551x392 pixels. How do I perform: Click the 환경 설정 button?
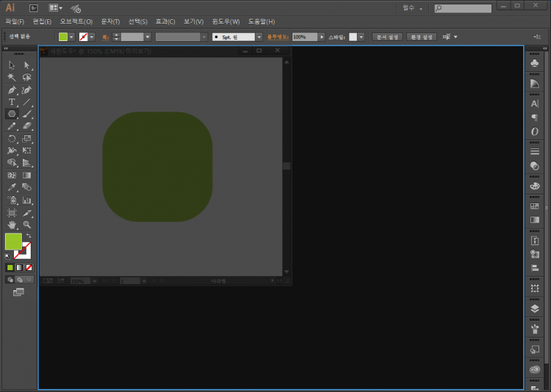click(423, 37)
